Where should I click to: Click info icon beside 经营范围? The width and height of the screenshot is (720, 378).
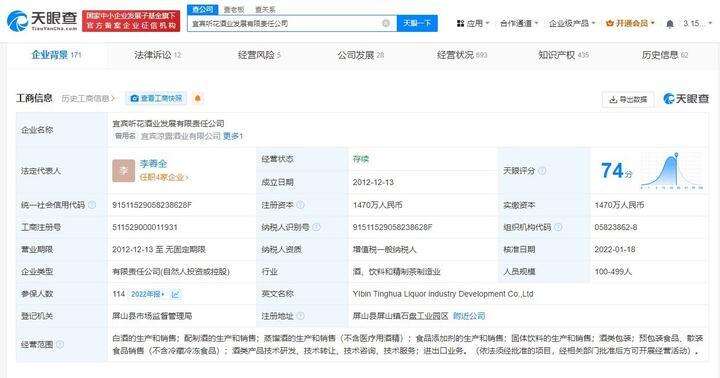click(x=60, y=344)
